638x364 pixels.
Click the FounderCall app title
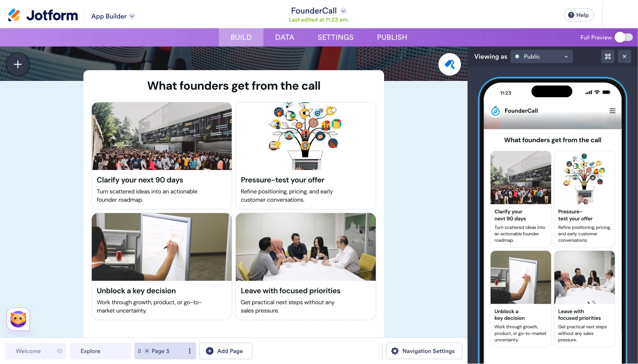314,11
